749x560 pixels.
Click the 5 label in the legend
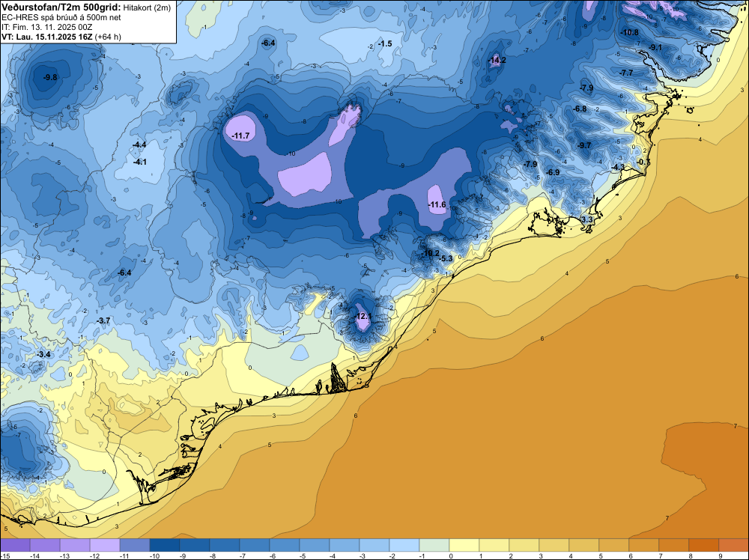[x=601, y=556]
